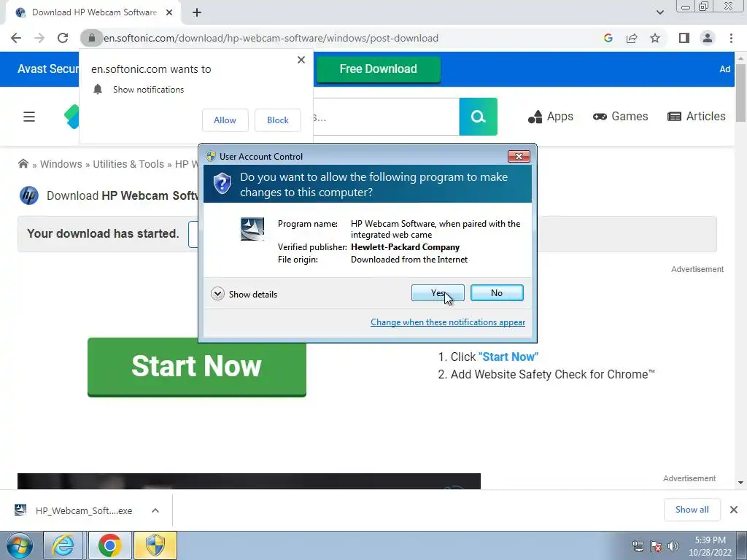747x560 pixels.
Task: Close the downloads bar
Action: pos(734,510)
